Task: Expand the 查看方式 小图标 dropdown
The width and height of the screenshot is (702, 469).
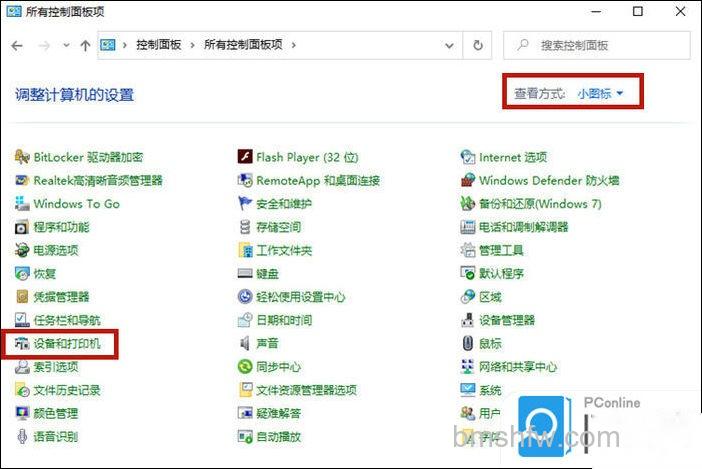Action: [x=599, y=94]
